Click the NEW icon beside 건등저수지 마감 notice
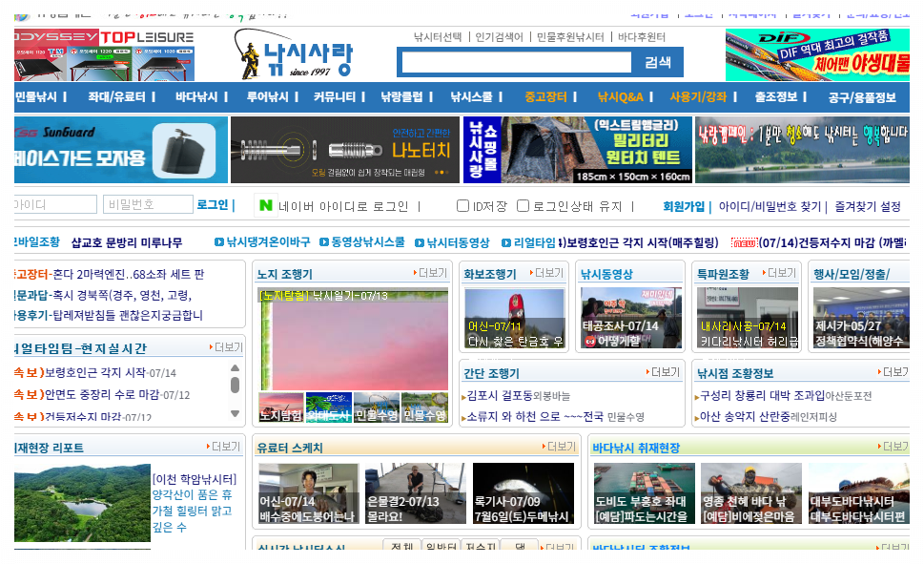Image resolution: width=924 pixels, height=564 pixels. pyautogui.click(x=744, y=241)
